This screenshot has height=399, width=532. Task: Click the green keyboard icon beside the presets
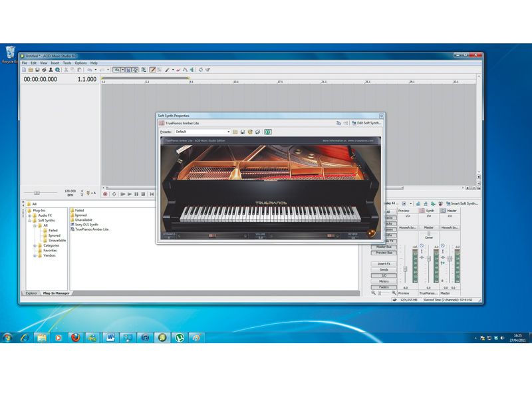268,132
